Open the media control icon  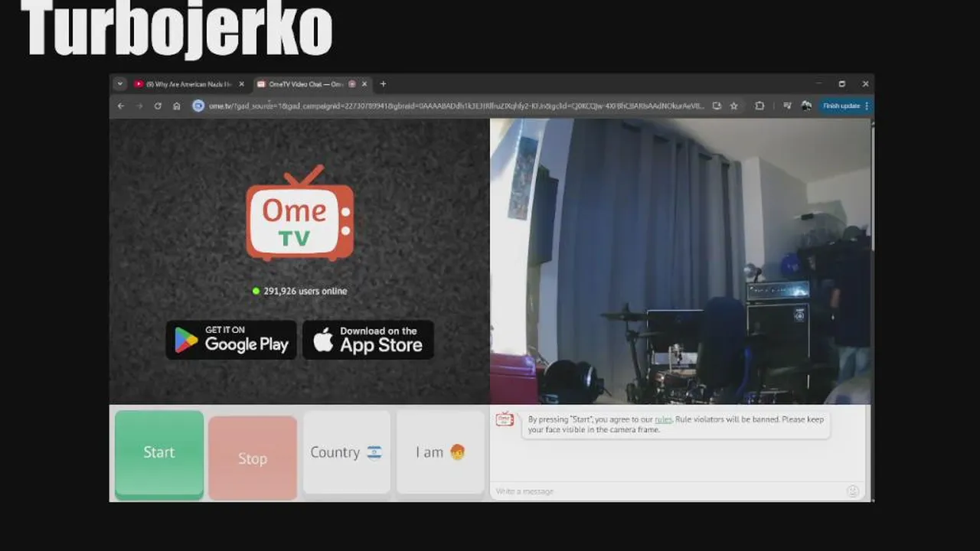click(x=786, y=106)
